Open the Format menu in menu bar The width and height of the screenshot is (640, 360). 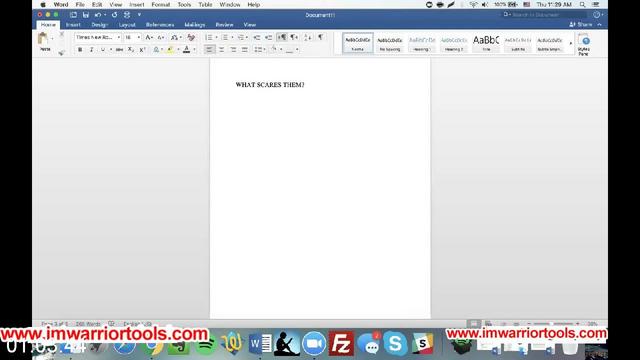pos(160,4)
